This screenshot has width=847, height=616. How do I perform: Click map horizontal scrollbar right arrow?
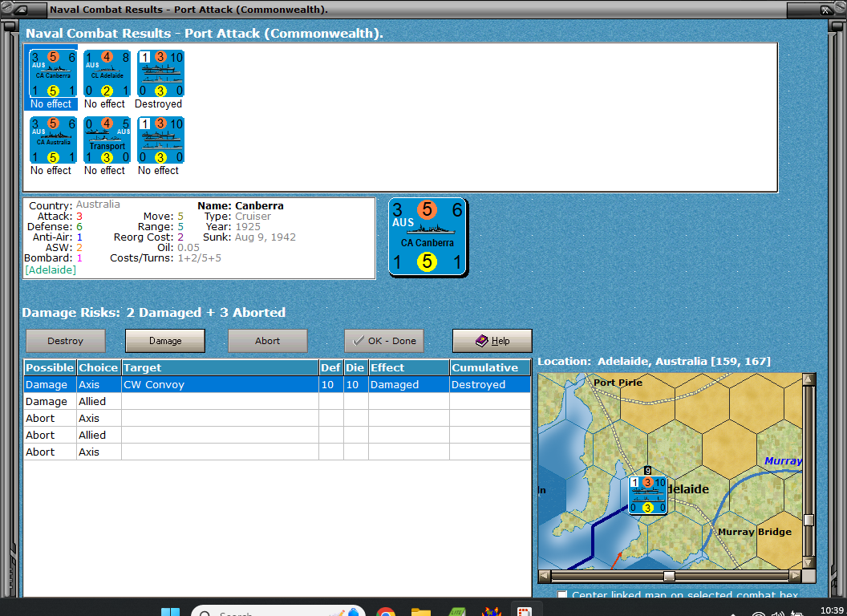click(795, 576)
